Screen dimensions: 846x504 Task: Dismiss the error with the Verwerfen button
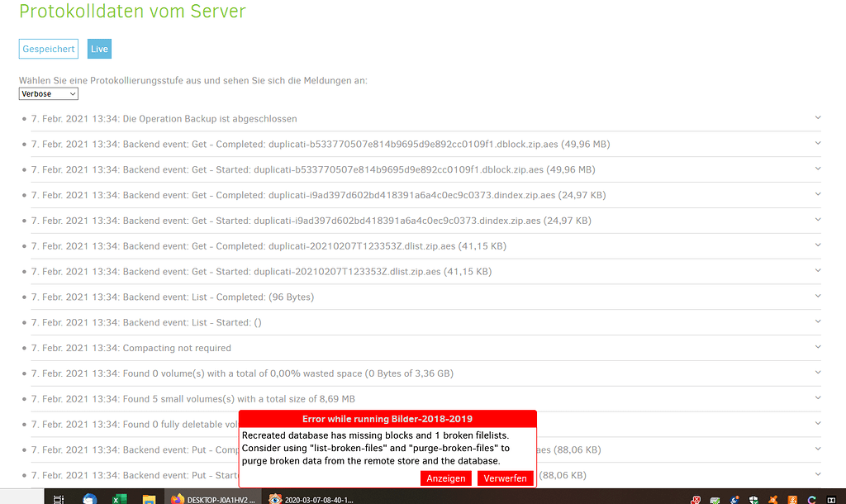(505, 478)
